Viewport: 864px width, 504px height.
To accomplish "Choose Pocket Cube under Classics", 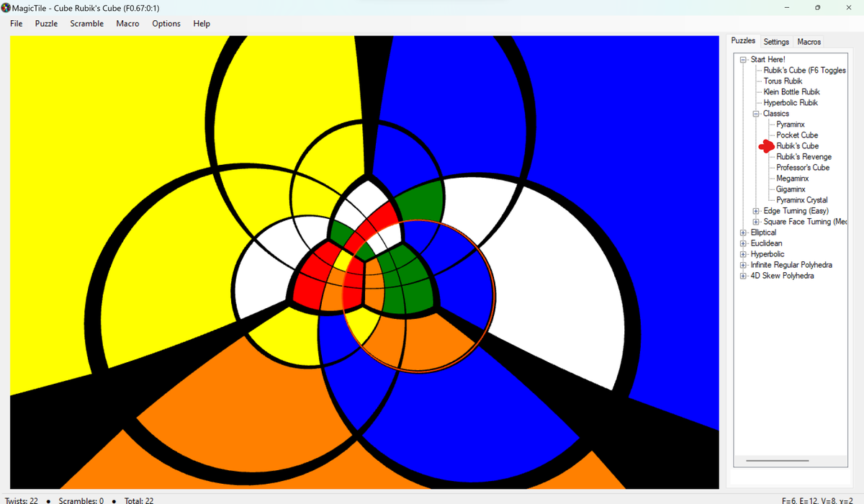I will point(797,135).
